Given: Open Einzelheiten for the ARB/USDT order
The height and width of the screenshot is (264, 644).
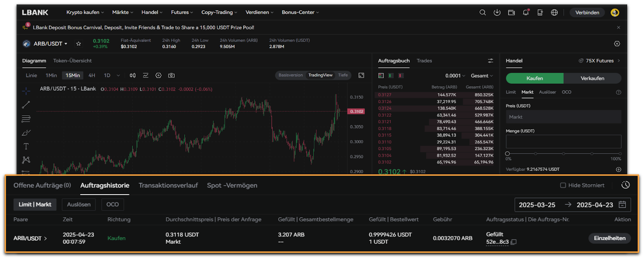Looking at the screenshot, I should 610,238.
